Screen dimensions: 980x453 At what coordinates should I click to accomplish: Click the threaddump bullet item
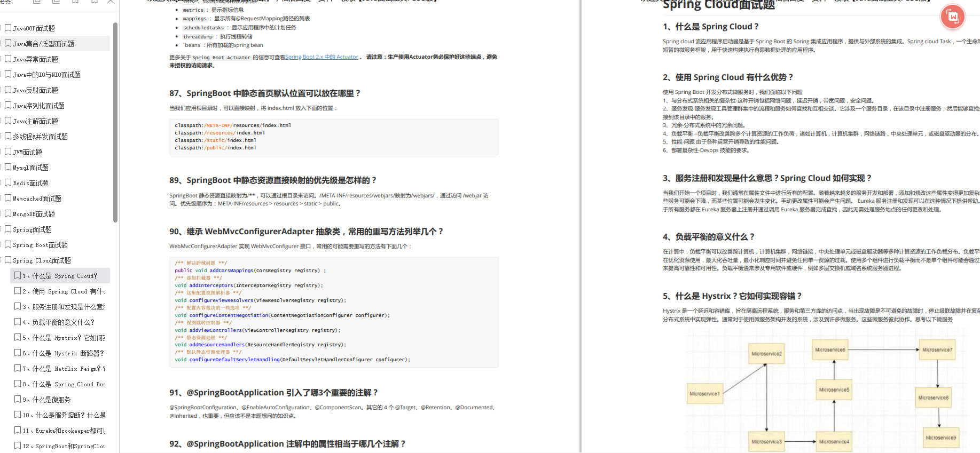click(217, 37)
